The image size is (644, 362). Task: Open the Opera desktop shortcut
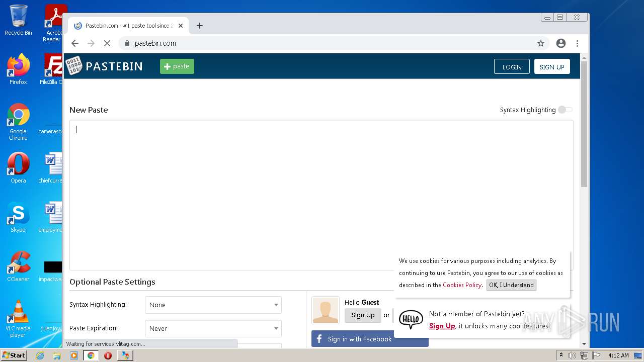pyautogui.click(x=18, y=168)
